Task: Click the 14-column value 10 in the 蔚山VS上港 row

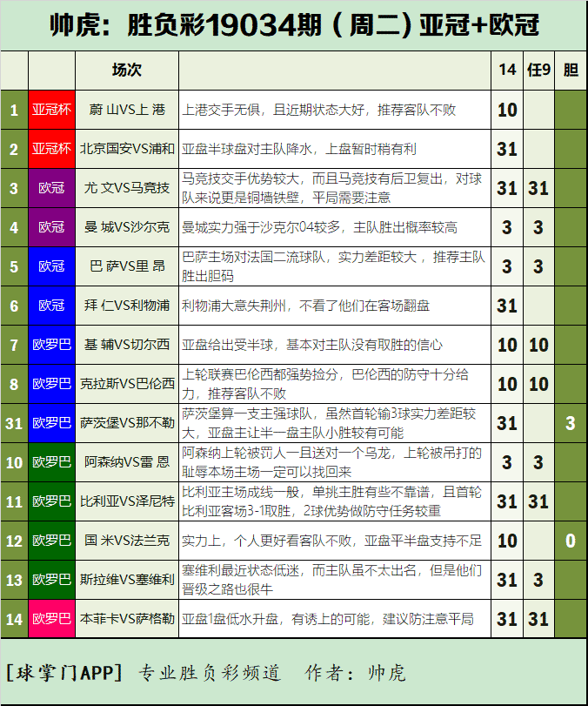Action: tap(507, 110)
